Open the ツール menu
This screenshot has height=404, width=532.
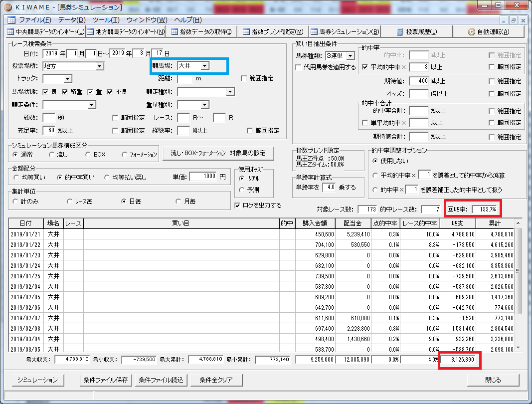point(106,20)
